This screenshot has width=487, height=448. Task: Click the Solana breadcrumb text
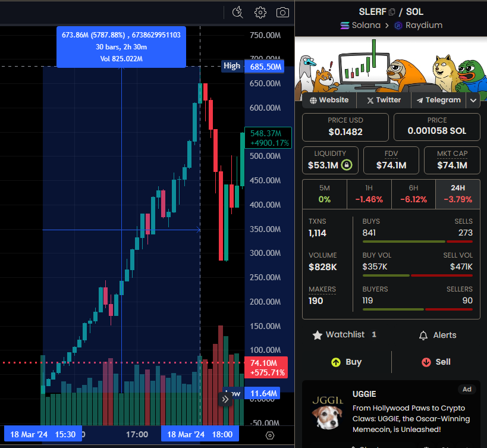[x=366, y=25]
